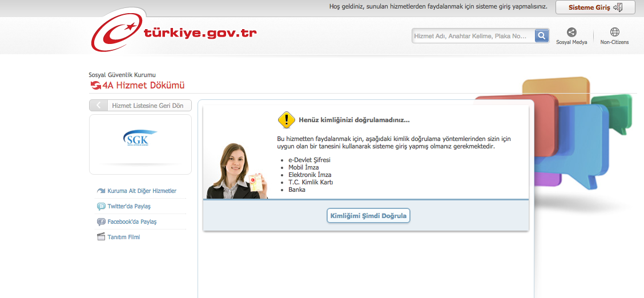The image size is (644, 298).
Task: Click the Twitter speech bubble icon
Action: coord(101,207)
